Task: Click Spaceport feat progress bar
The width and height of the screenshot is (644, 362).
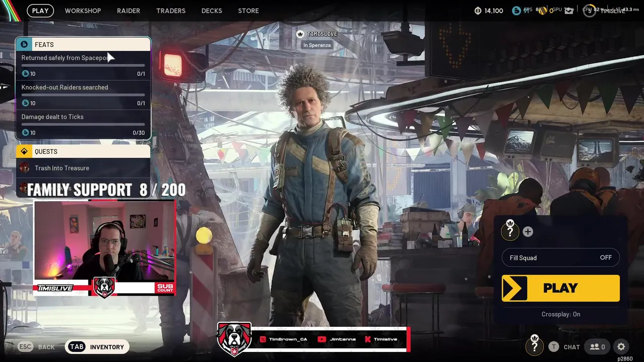Action: coord(83,65)
